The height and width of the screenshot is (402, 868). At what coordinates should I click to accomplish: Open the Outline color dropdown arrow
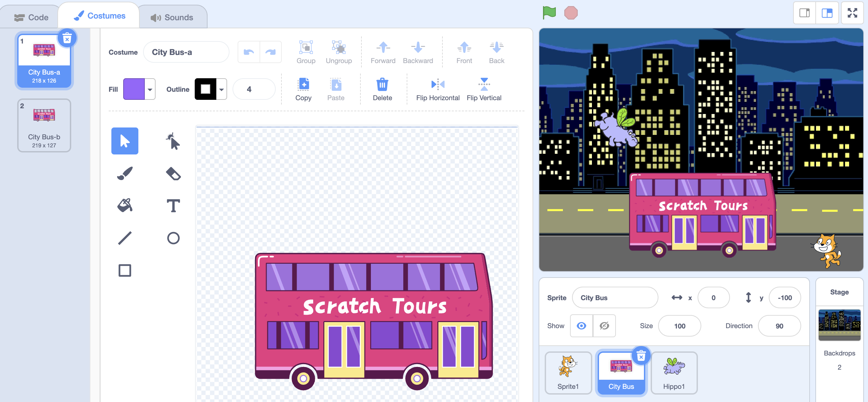point(221,89)
